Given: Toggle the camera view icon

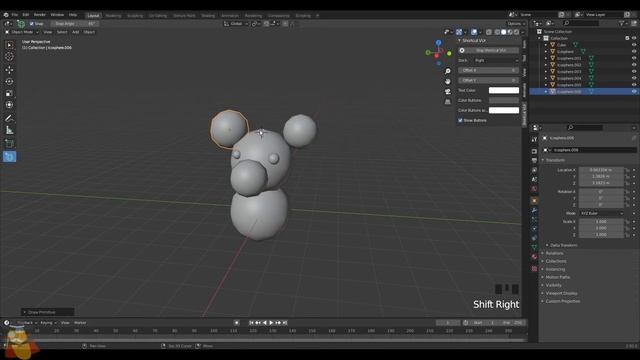Looking at the screenshot, I should click(448, 91).
